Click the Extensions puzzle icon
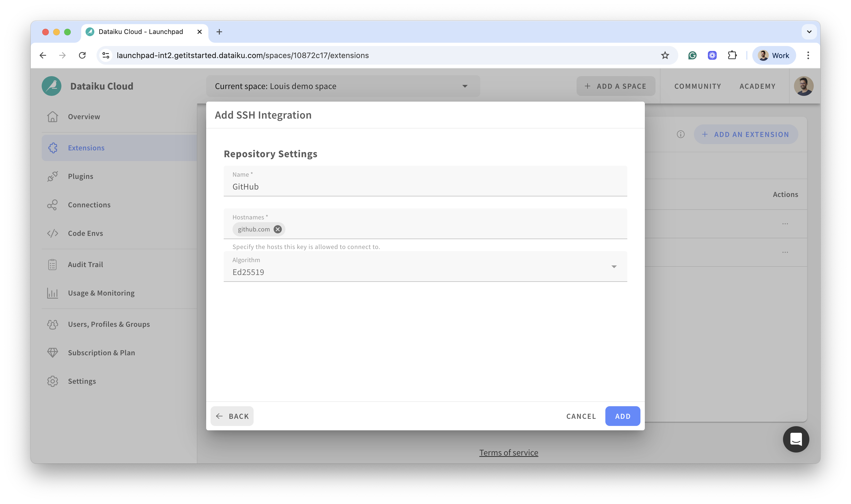The height and width of the screenshot is (504, 851). point(53,148)
